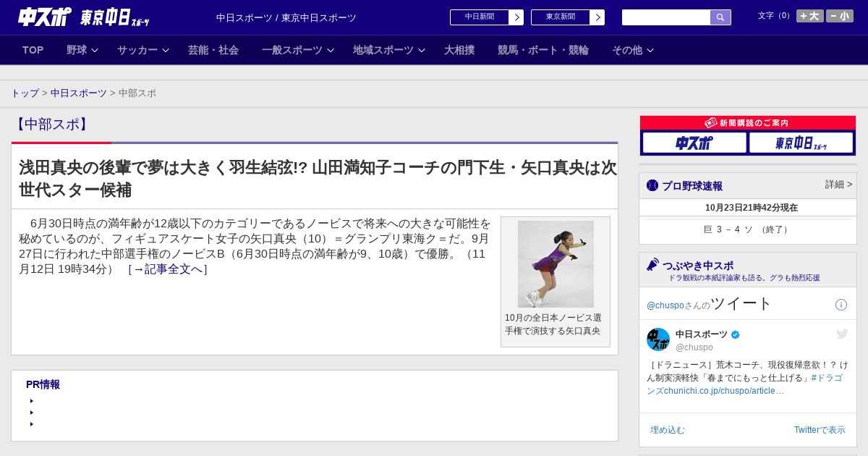This screenshot has width=868, height=456.
Task: Click the search magnifier button
Action: (x=720, y=17)
